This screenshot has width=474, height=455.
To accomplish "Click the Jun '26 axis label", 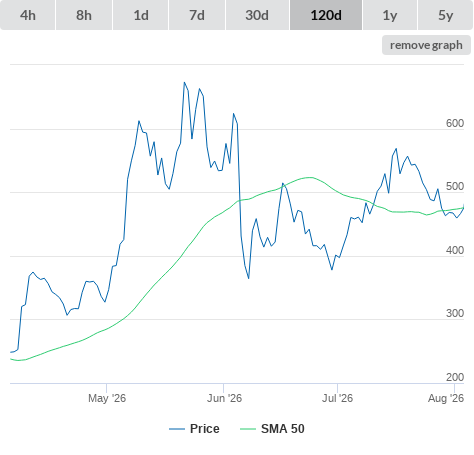I will click(224, 398).
